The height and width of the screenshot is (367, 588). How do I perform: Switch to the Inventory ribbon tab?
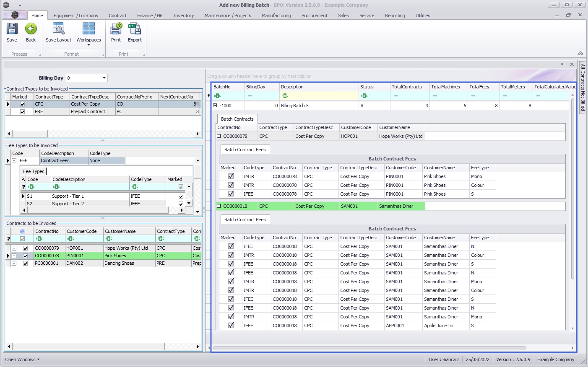[x=184, y=16]
